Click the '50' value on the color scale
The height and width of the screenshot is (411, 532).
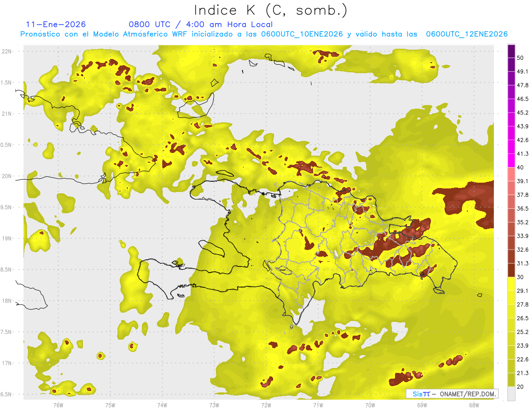click(520, 58)
